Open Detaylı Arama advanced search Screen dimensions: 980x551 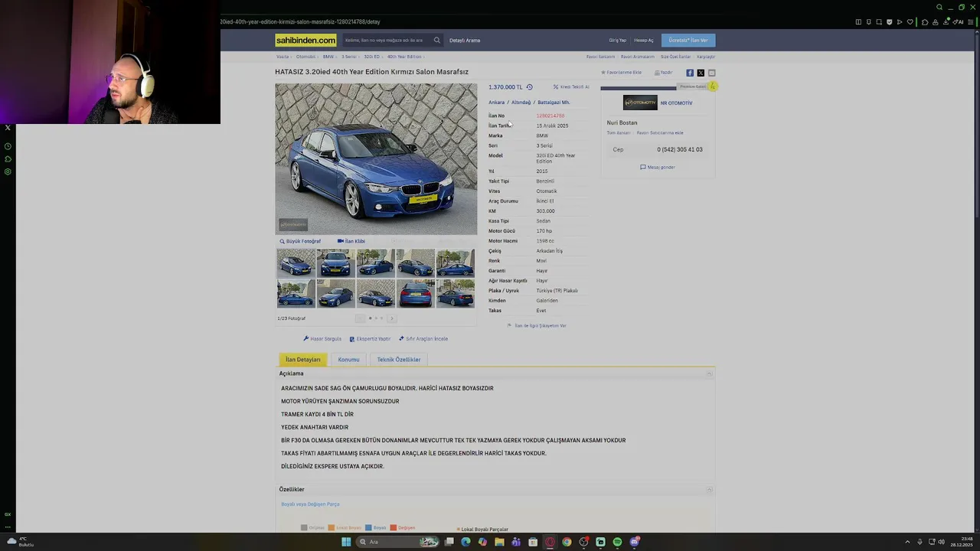[465, 41]
